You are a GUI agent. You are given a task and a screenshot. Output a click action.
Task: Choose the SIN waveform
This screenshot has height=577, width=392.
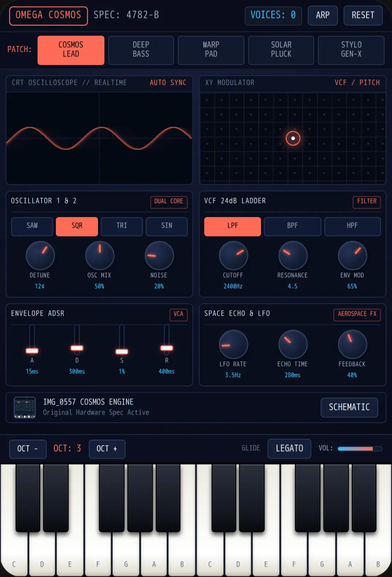[x=167, y=226]
